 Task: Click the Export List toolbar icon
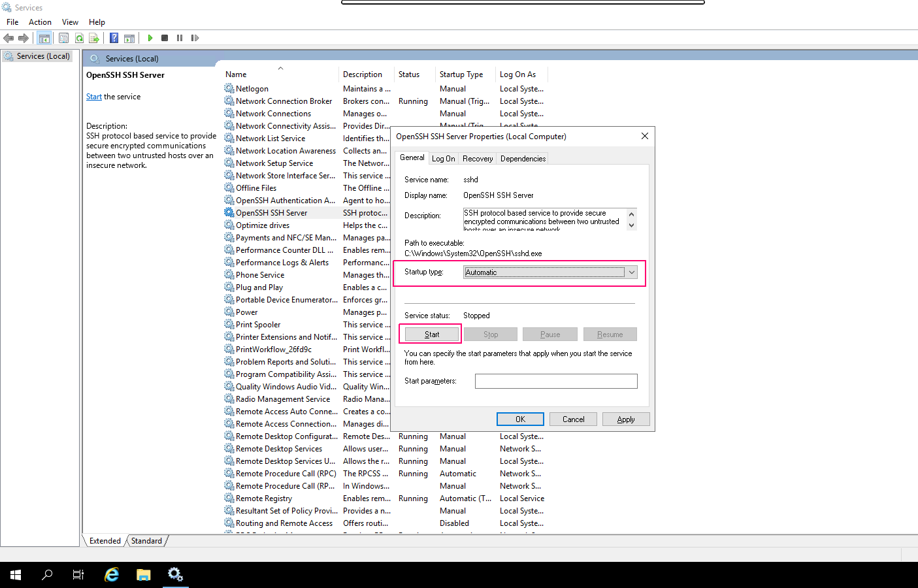[94, 38]
